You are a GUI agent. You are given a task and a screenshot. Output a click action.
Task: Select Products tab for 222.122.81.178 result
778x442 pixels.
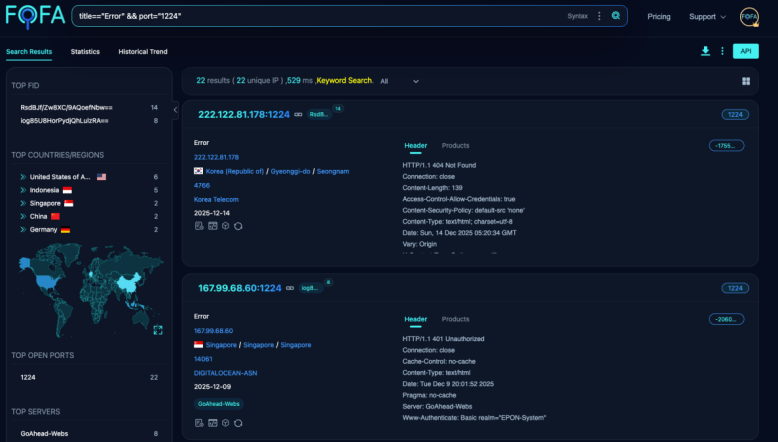(x=455, y=146)
